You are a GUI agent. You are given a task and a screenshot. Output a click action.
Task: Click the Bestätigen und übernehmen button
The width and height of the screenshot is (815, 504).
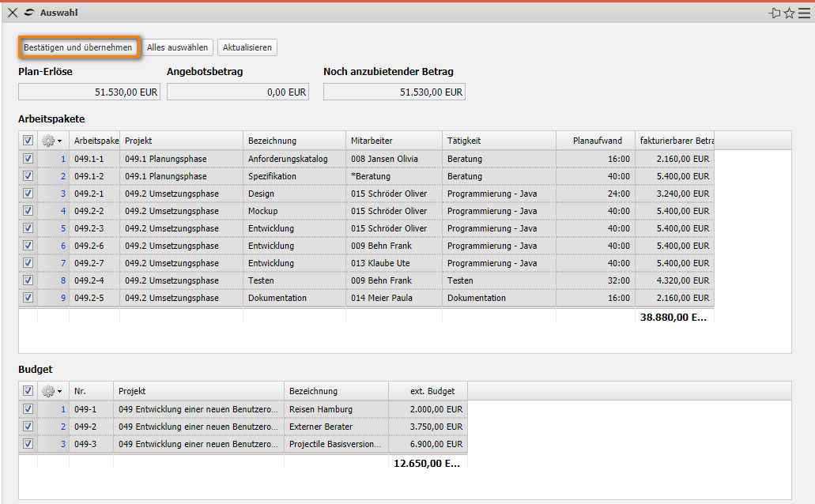click(x=78, y=47)
